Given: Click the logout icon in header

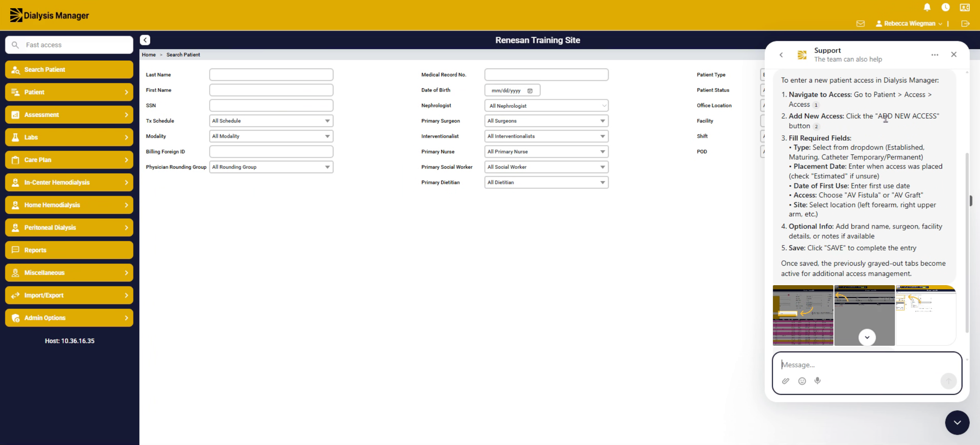Looking at the screenshot, I should [x=965, y=24].
